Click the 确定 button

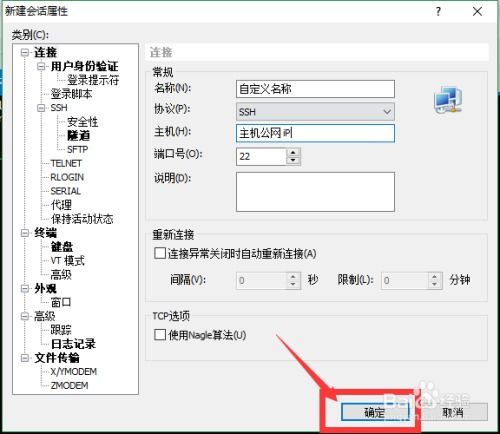tap(375, 412)
